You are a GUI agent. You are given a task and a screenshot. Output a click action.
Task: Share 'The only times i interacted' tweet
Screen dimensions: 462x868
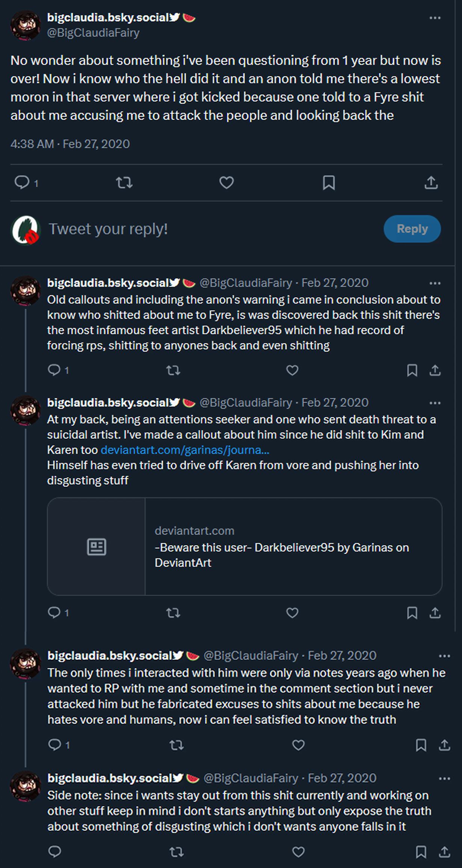click(x=444, y=745)
